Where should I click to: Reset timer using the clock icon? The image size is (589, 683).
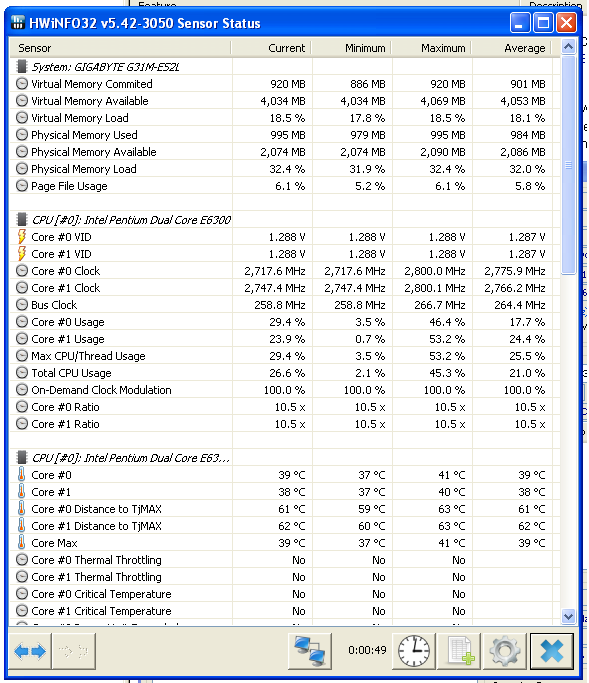click(x=414, y=651)
